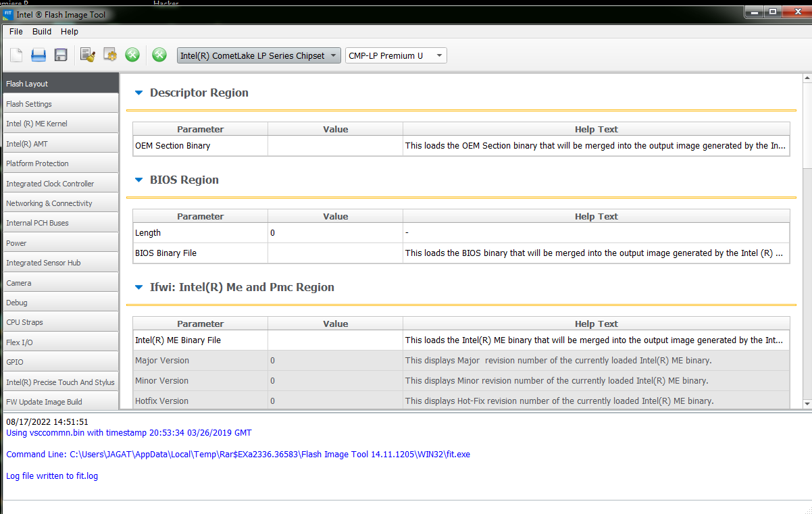
Task: Open the Build menu
Action: pos(42,32)
